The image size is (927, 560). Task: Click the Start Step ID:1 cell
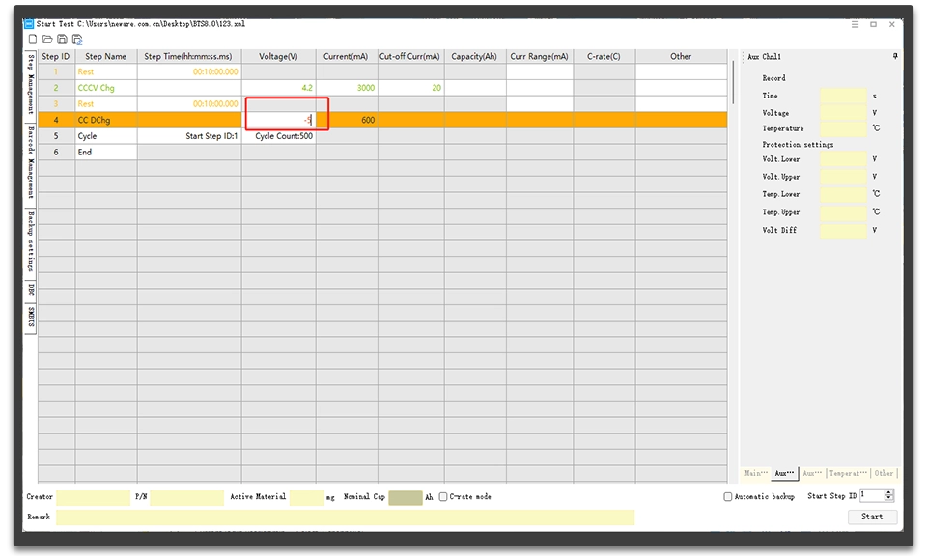point(189,135)
